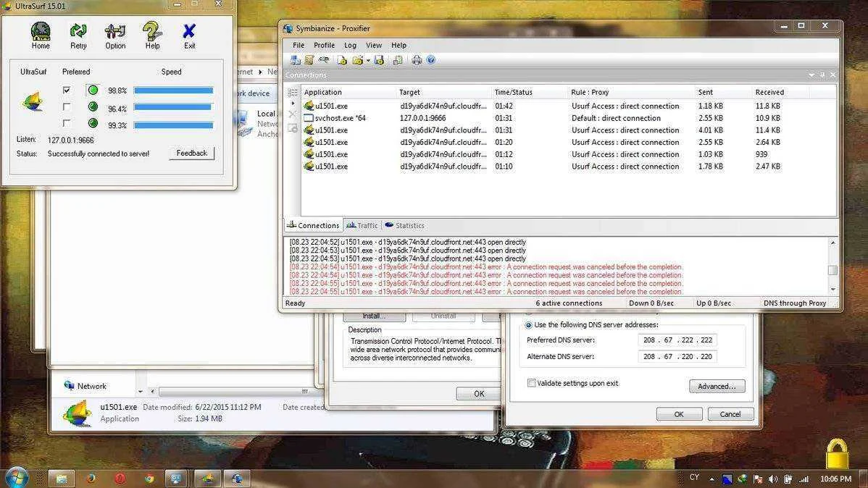Click the UltraSurf Home icon
868x488 pixels.
[x=41, y=32]
